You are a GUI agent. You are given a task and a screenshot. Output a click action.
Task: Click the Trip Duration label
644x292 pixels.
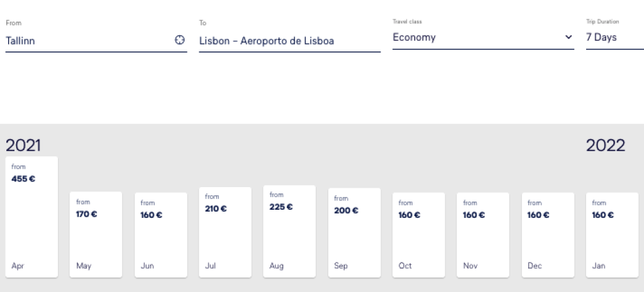coord(602,22)
